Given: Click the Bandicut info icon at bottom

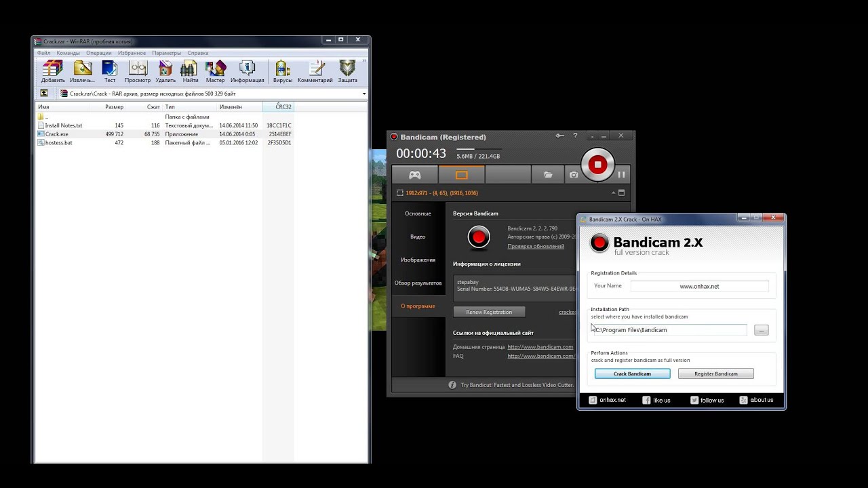Looking at the screenshot, I should coord(452,385).
